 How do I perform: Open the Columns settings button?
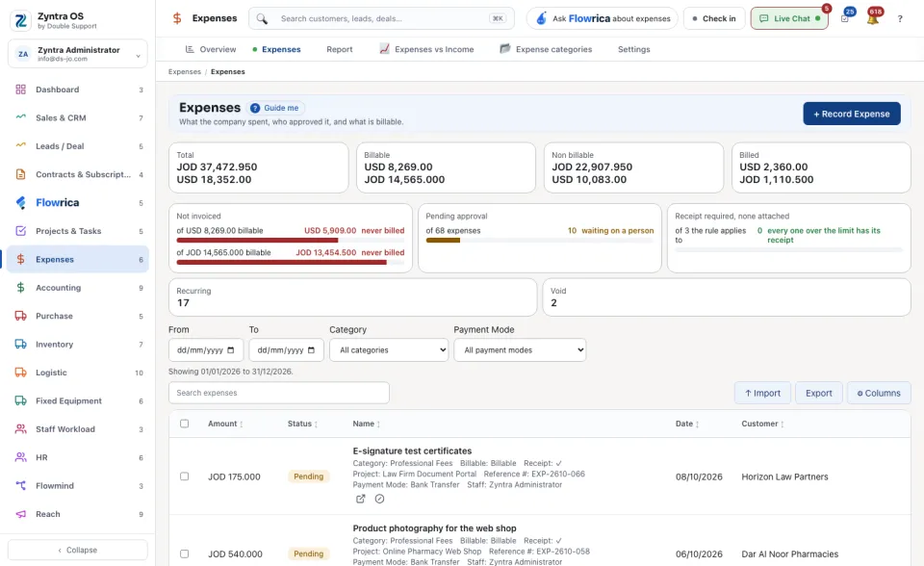(879, 394)
